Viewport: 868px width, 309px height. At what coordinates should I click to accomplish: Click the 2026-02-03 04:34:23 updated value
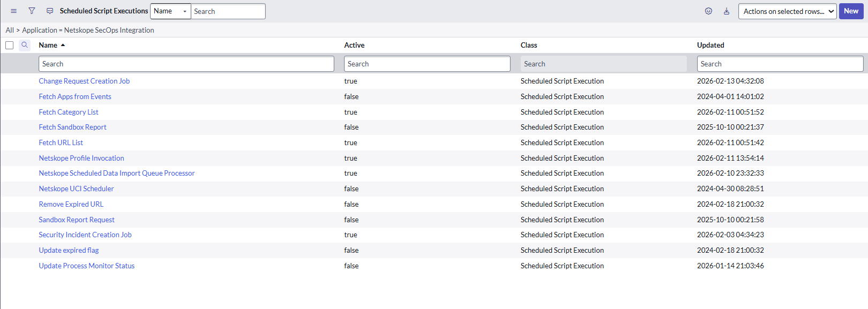(730, 235)
